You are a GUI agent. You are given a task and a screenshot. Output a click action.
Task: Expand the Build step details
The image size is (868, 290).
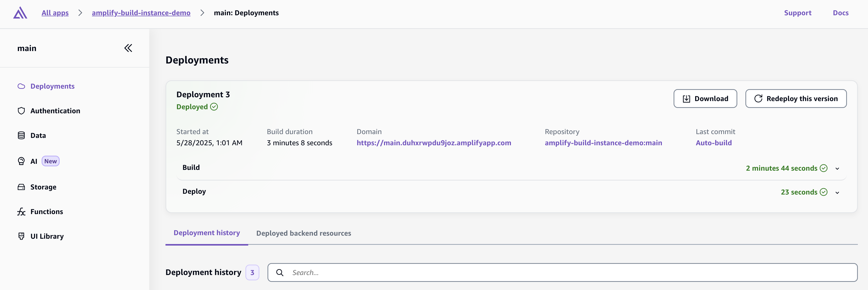coord(837,169)
